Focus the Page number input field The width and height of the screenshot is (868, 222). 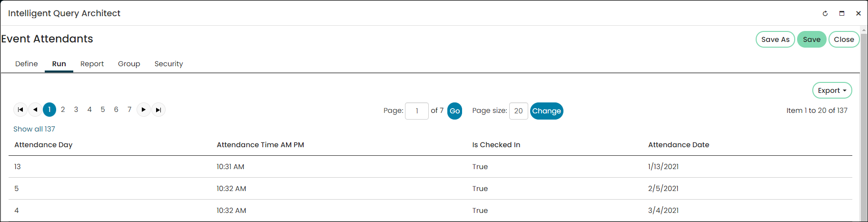pos(417,111)
